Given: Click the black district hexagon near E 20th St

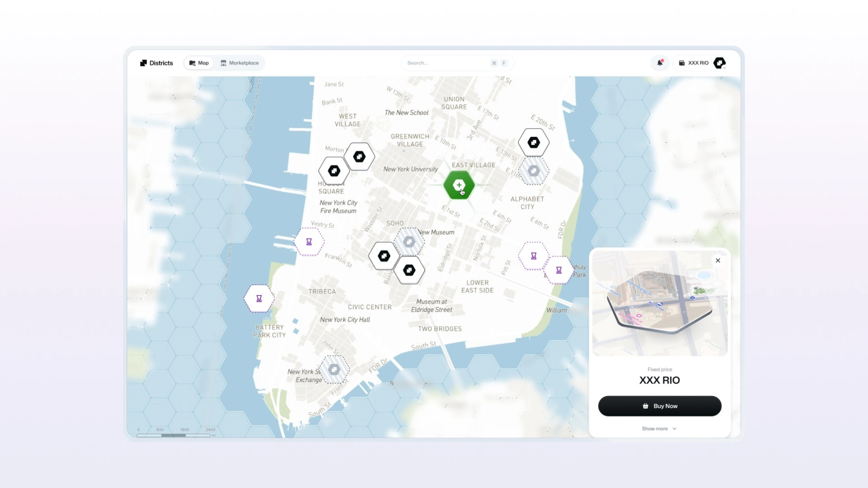Looking at the screenshot, I should coord(533,143).
